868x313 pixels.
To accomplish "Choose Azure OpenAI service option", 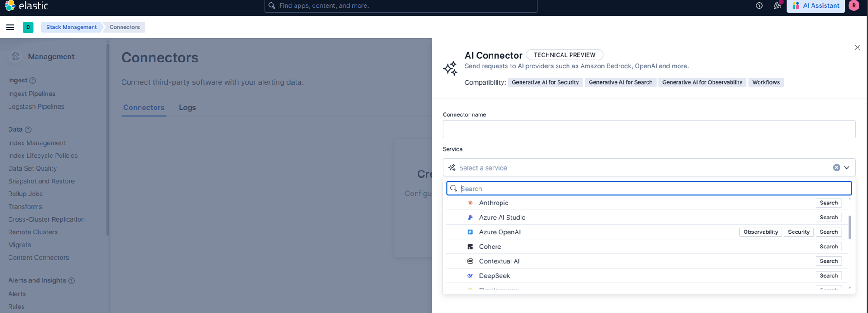I will pyautogui.click(x=499, y=232).
